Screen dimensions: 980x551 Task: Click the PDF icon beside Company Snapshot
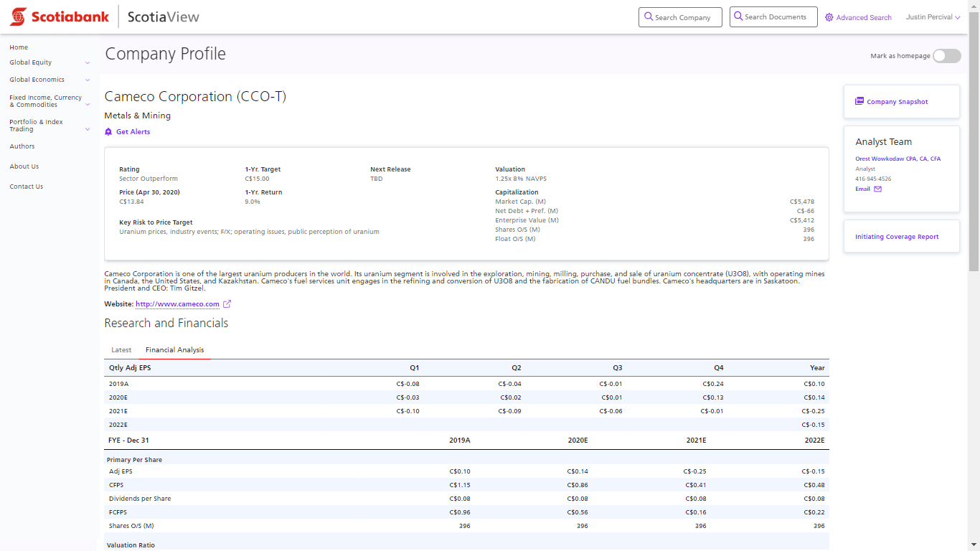pyautogui.click(x=859, y=100)
